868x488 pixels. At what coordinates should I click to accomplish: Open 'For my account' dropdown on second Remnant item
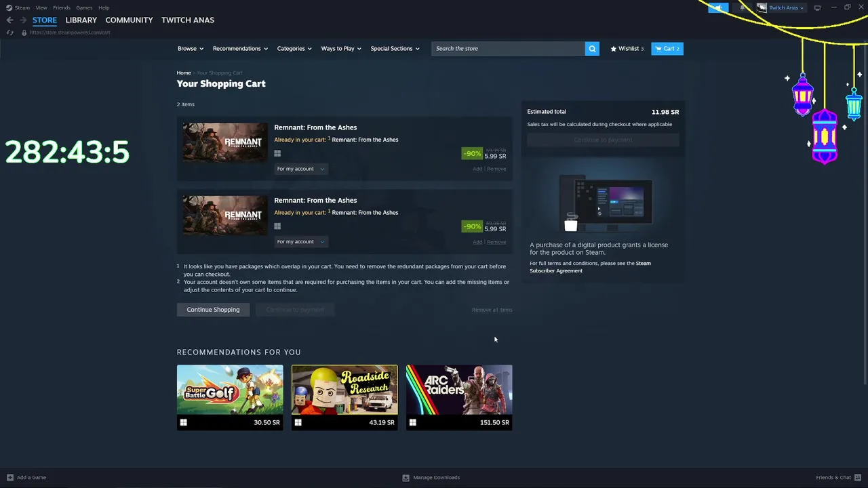click(300, 241)
